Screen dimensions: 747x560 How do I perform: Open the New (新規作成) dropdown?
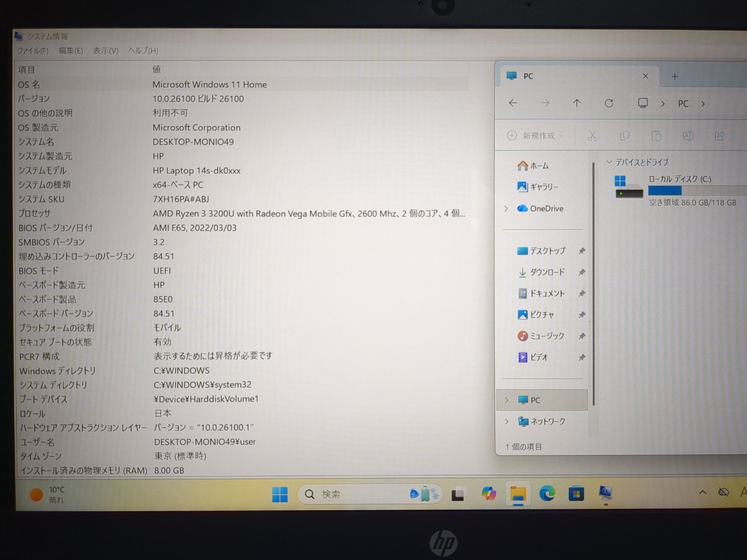click(535, 136)
